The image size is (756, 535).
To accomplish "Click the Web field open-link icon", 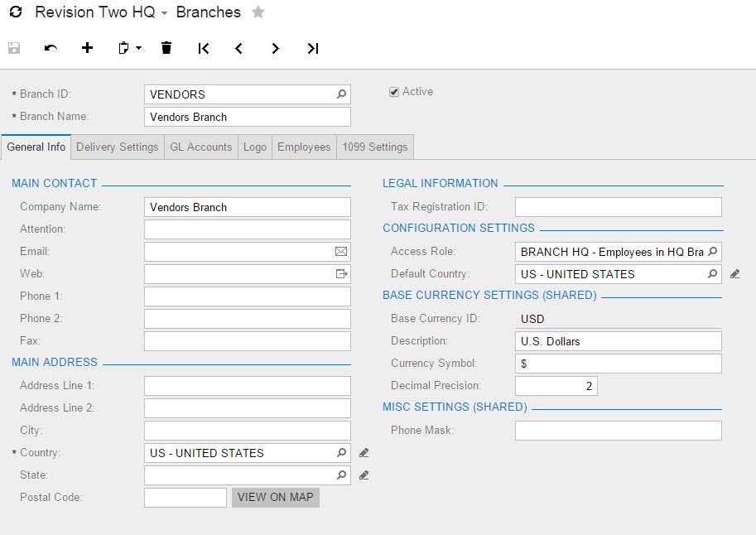I will 341,273.
